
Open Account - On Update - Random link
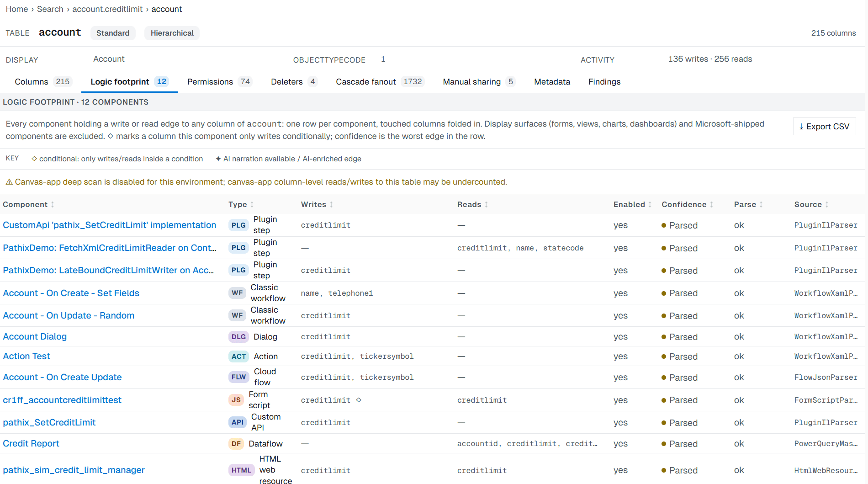click(x=69, y=315)
